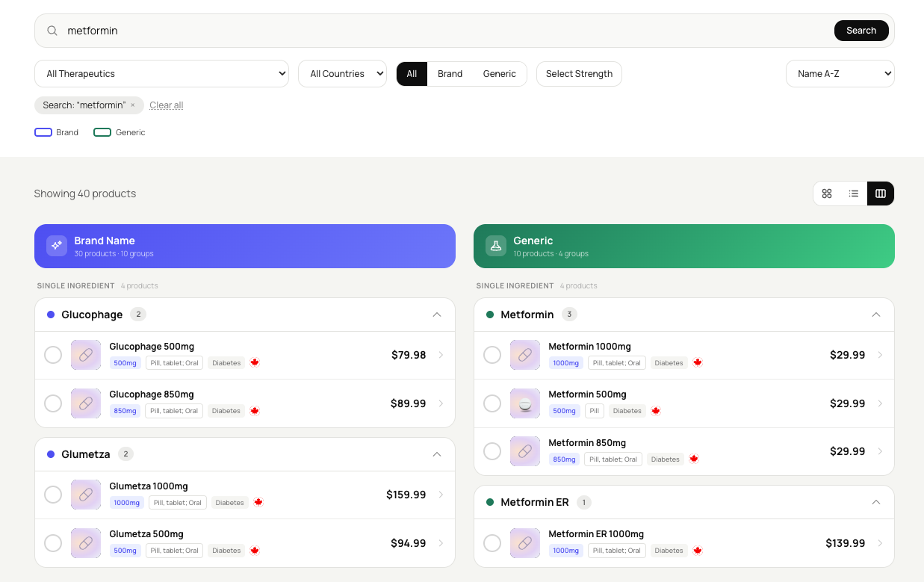Open the All Therapeutics dropdown

coord(161,74)
